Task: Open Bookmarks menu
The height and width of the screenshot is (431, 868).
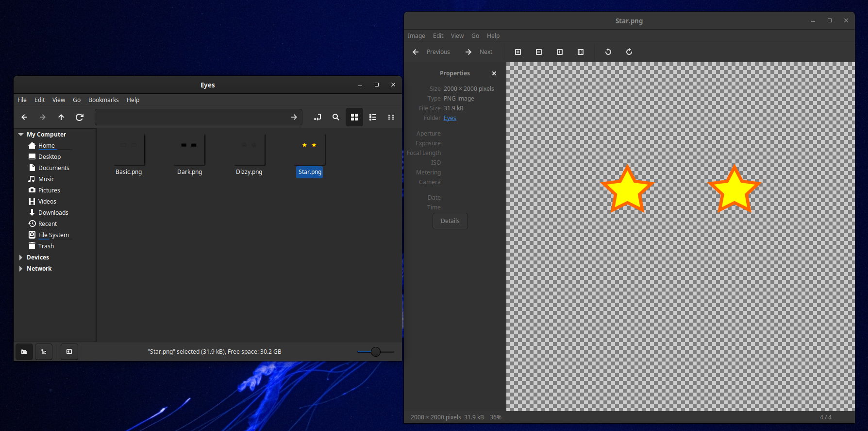Action: click(103, 100)
